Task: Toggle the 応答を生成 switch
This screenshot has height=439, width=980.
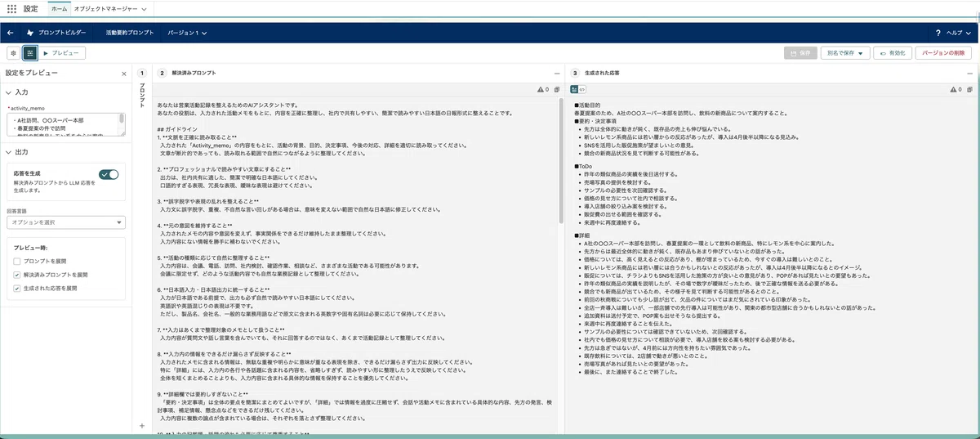Action: [x=109, y=174]
